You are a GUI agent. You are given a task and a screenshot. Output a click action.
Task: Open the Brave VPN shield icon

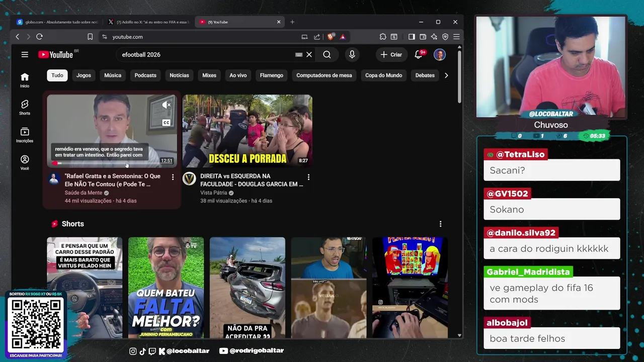tap(445, 37)
